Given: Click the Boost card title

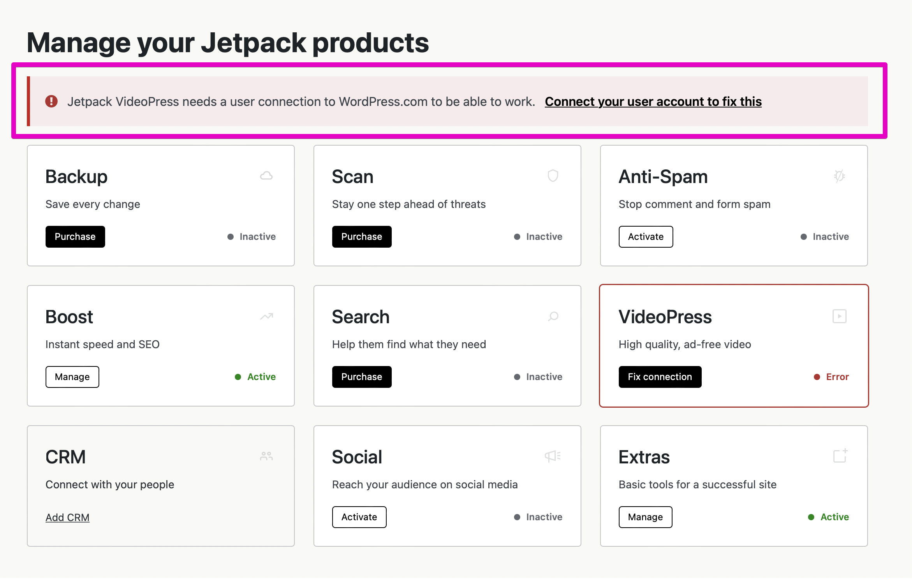Looking at the screenshot, I should point(69,317).
